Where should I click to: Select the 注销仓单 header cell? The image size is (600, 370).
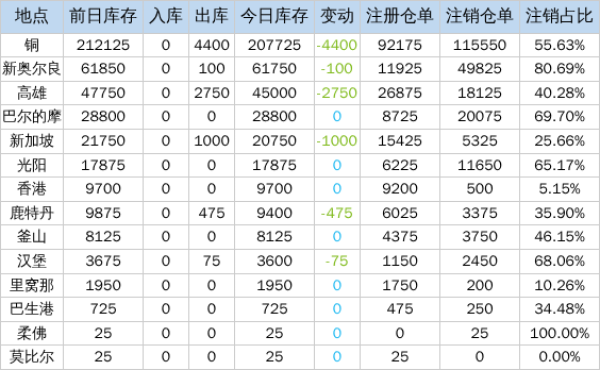pyautogui.click(x=479, y=16)
